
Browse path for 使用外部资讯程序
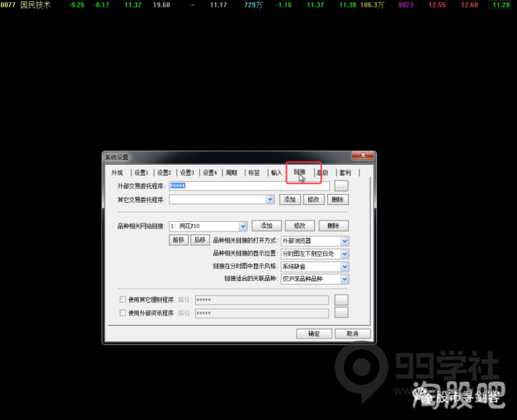pyautogui.click(x=341, y=312)
